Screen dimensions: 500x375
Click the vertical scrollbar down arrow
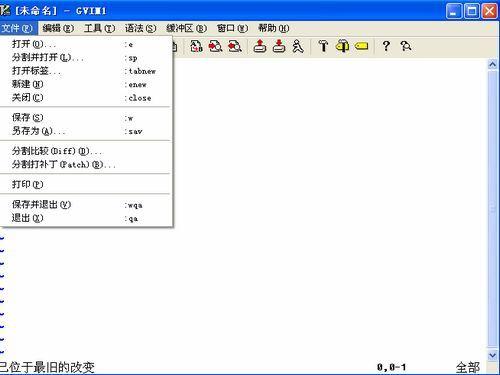(493, 355)
